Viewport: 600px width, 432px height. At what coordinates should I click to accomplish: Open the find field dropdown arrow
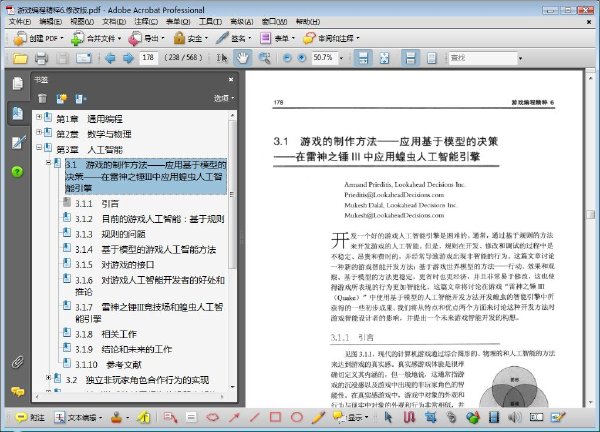520,59
